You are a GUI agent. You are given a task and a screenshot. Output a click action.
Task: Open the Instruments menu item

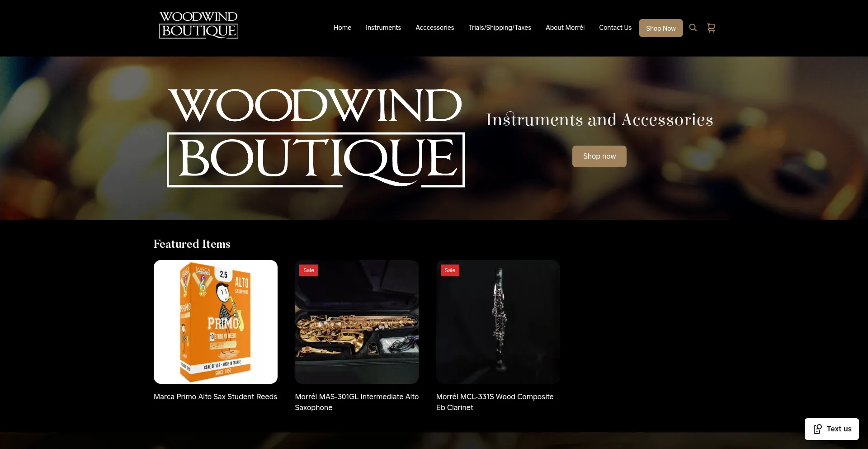(x=383, y=28)
